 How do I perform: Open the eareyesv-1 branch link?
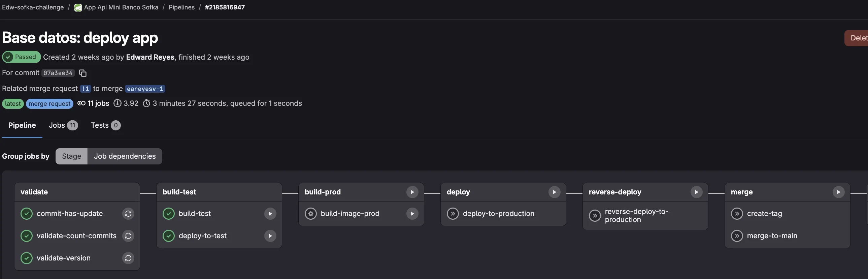click(145, 89)
